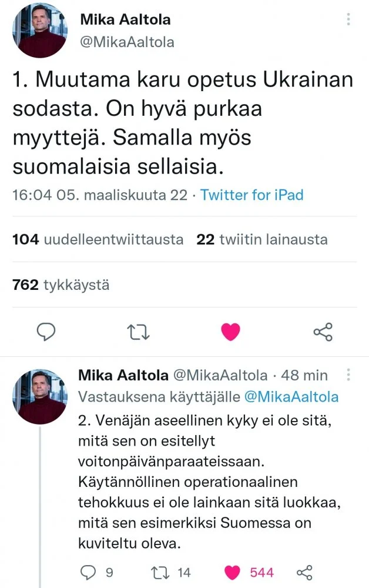Show the 762 tykkäystä list
This screenshot has width=369, height=588.
click(x=61, y=285)
